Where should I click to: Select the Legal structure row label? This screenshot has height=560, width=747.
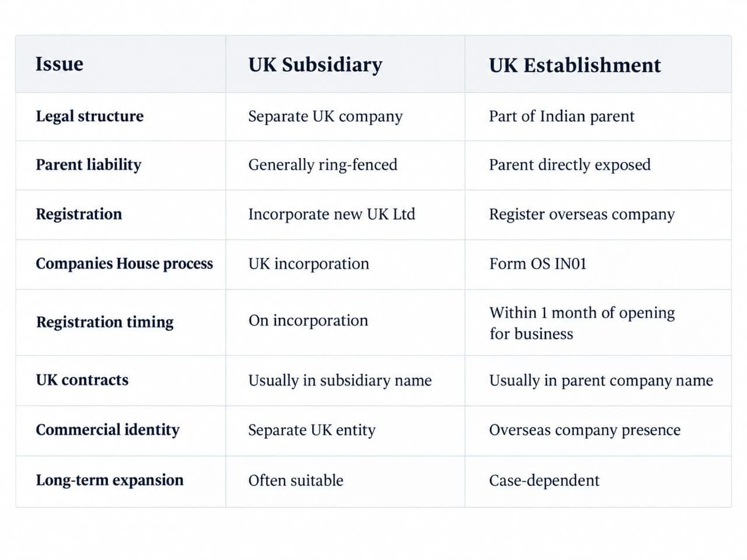click(x=90, y=116)
